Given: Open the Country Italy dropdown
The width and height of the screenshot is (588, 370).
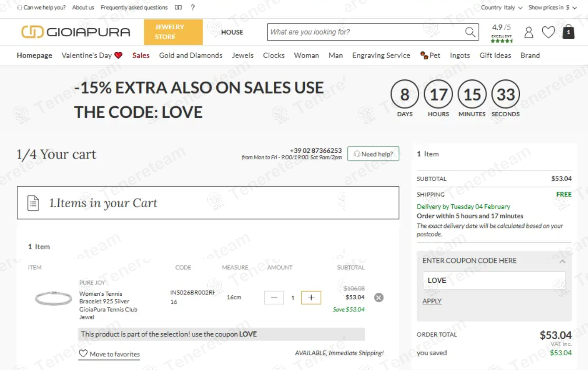Looking at the screenshot, I should click(502, 7).
